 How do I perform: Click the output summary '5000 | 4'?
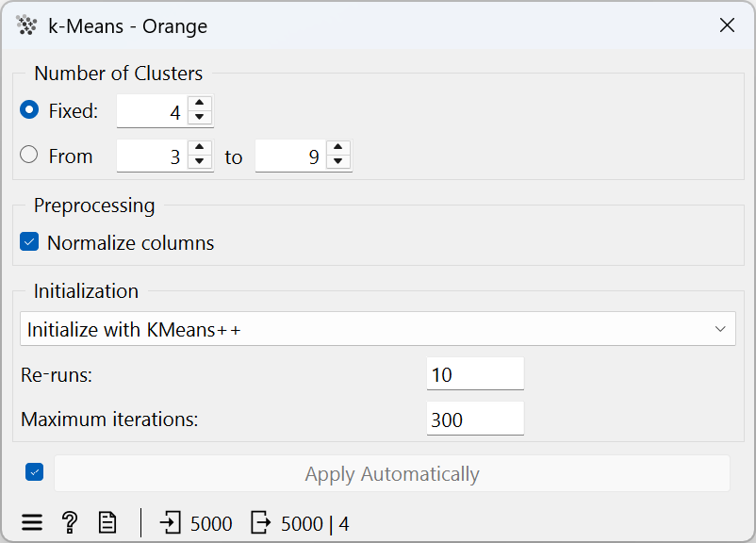(x=316, y=524)
